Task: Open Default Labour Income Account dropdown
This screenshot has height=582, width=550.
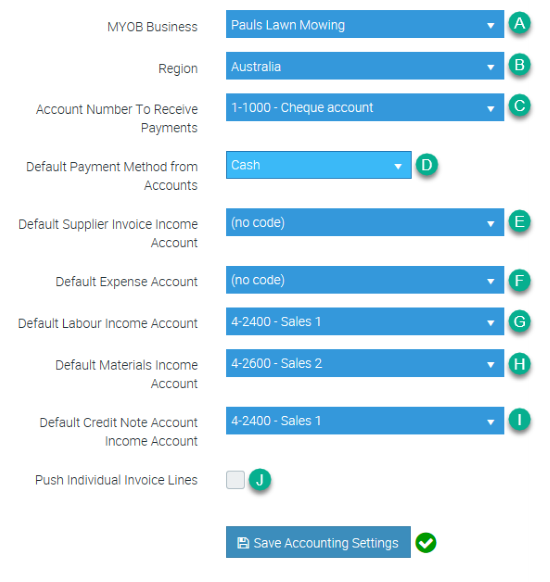Action: click(x=365, y=321)
